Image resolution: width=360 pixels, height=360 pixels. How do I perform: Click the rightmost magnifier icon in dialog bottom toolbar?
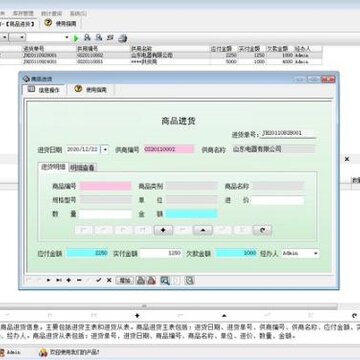point(189,280)
